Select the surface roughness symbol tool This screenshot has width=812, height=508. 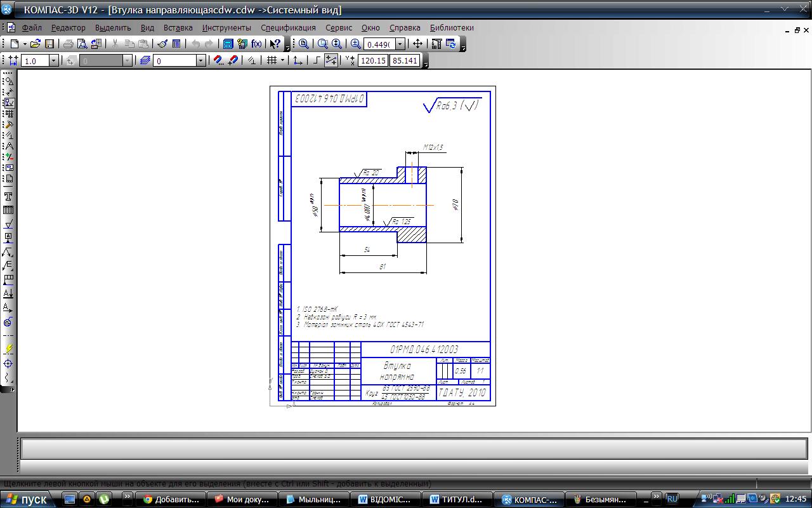(x=8, y=224)
